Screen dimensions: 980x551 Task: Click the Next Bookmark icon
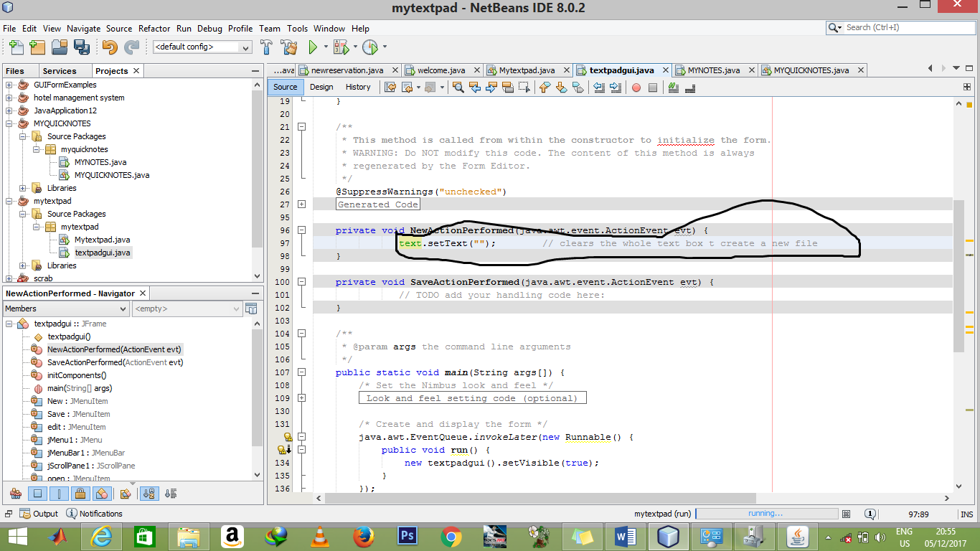(x=561, y=88)
